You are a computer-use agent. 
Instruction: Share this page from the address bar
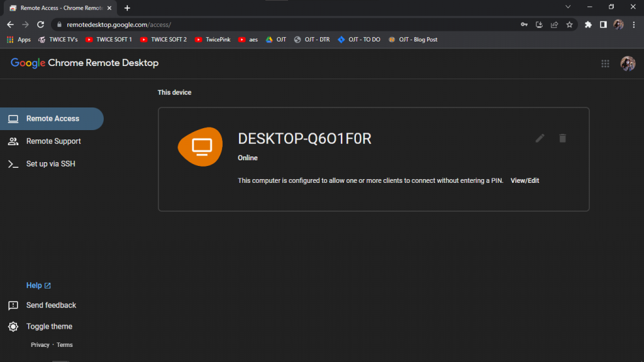point(555,25)
